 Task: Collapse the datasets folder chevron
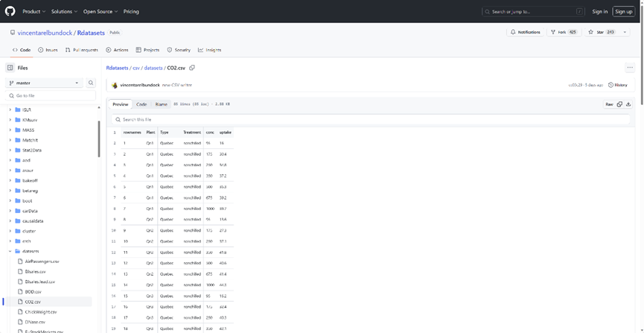(x=10, y=251)
